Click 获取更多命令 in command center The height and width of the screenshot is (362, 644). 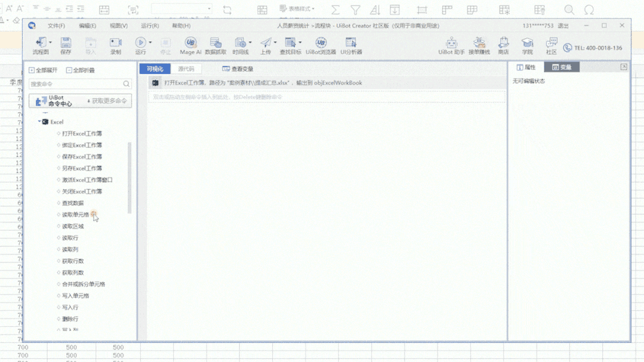point(107,101)
